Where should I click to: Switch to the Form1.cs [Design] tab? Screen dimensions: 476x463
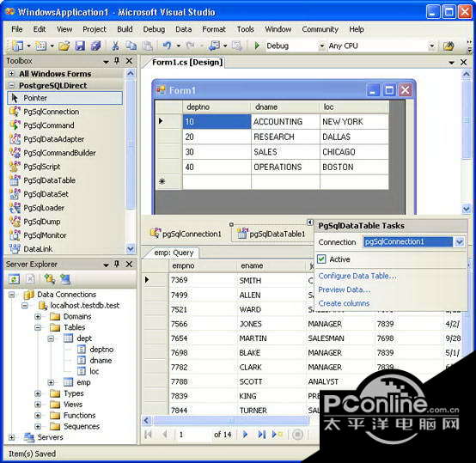click(187, 62)
